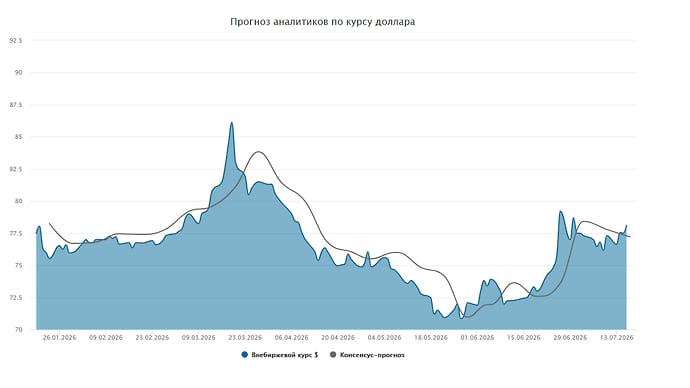Toggle the 'Внебиржевой курс $' legend series
This screenshot has width=690, height=388.
[x=279, y=355]
